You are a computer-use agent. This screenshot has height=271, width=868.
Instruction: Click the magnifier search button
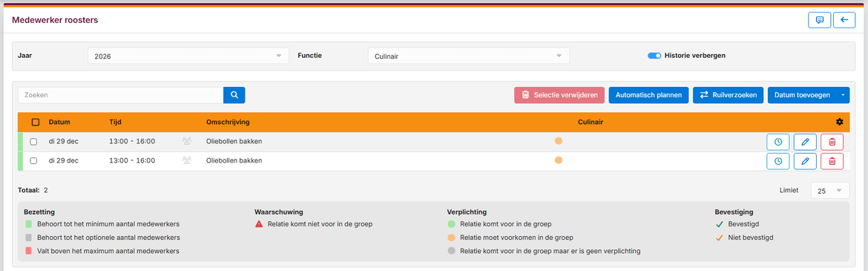[234, 95]
